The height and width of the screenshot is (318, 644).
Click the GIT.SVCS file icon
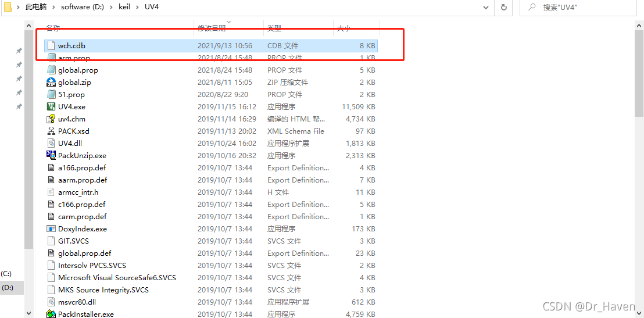(x=51, y=241)
